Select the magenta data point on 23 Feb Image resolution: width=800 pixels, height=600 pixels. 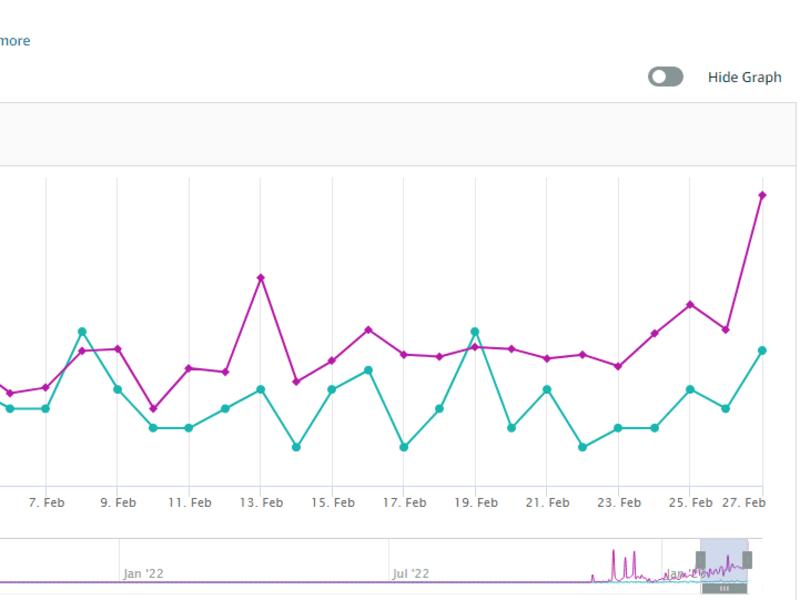(x=618, y=366)
